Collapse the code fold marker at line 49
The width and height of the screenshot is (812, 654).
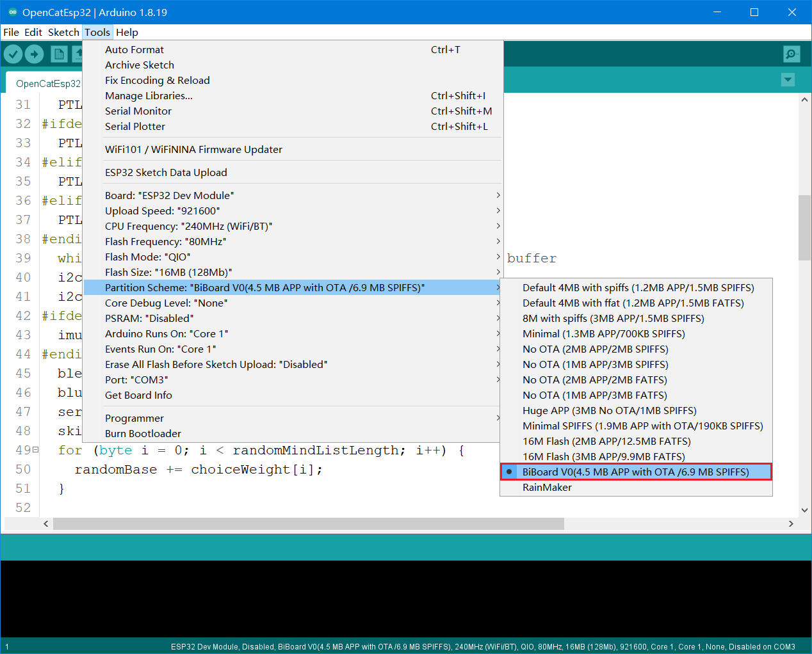[36, 450]
